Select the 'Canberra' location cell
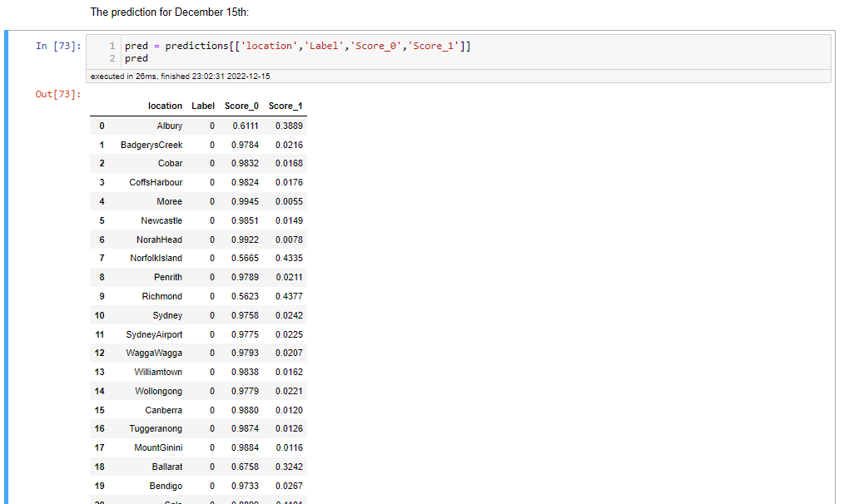Screen dimensions: 844x504 164,410
